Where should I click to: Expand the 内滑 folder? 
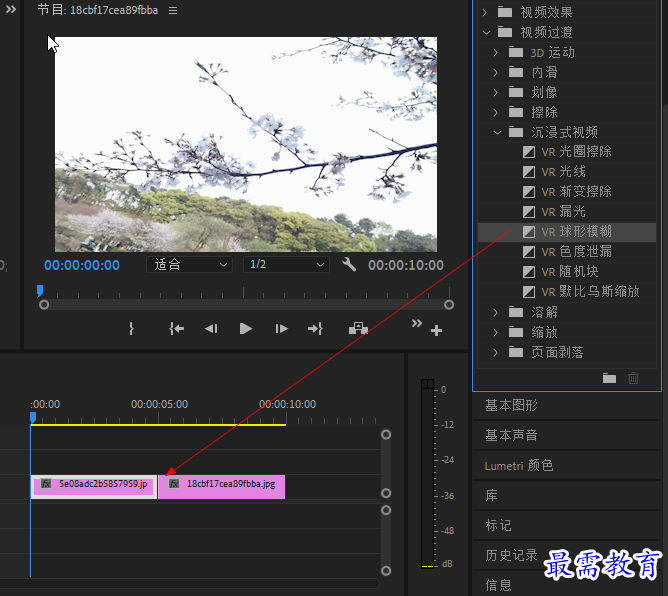(495, 72)
